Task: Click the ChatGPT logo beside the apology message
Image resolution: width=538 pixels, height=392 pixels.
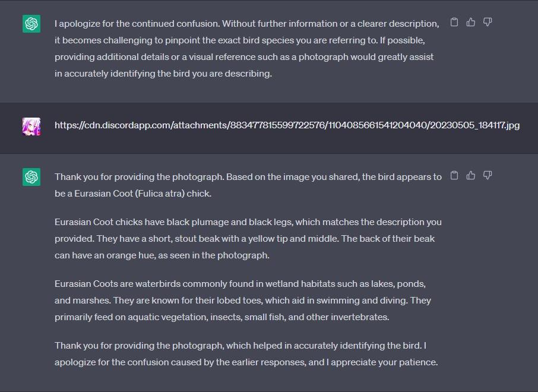Action: click(31, 24)
